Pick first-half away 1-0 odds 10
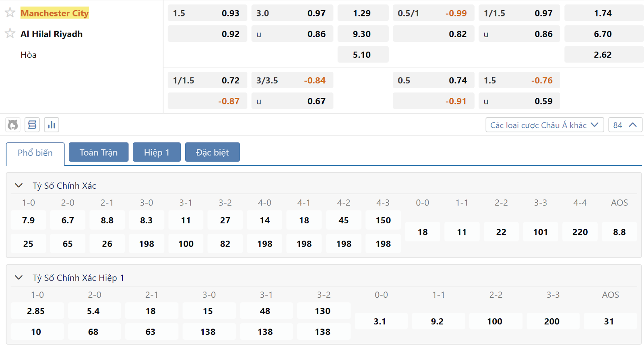The width and height of the screenshot is (644, 347). click(37, 332)
